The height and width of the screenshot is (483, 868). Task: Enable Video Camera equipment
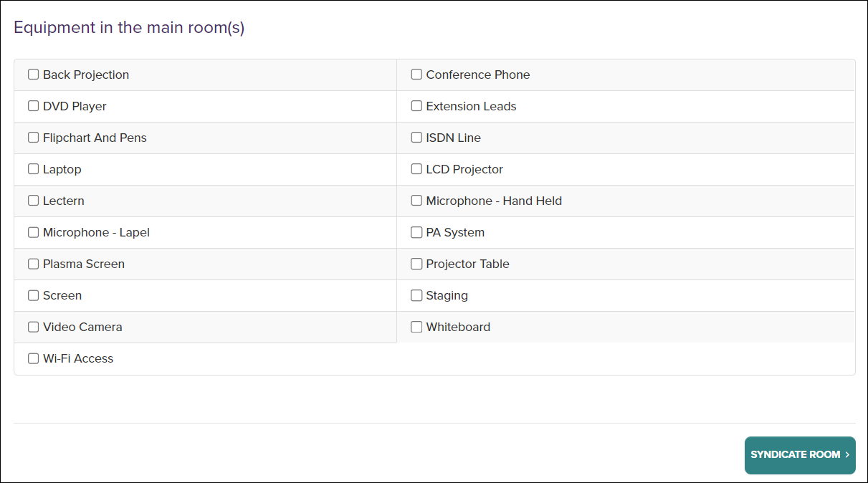33,326
